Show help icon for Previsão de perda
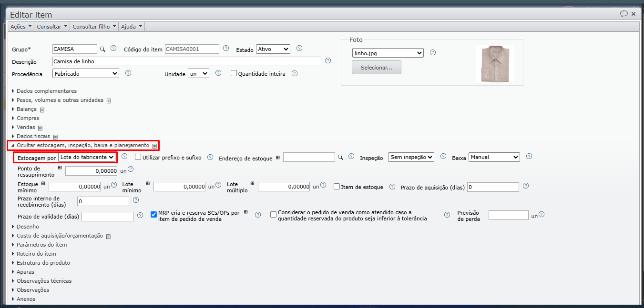This screenshot has height=308, width=644. pos(542,214)
